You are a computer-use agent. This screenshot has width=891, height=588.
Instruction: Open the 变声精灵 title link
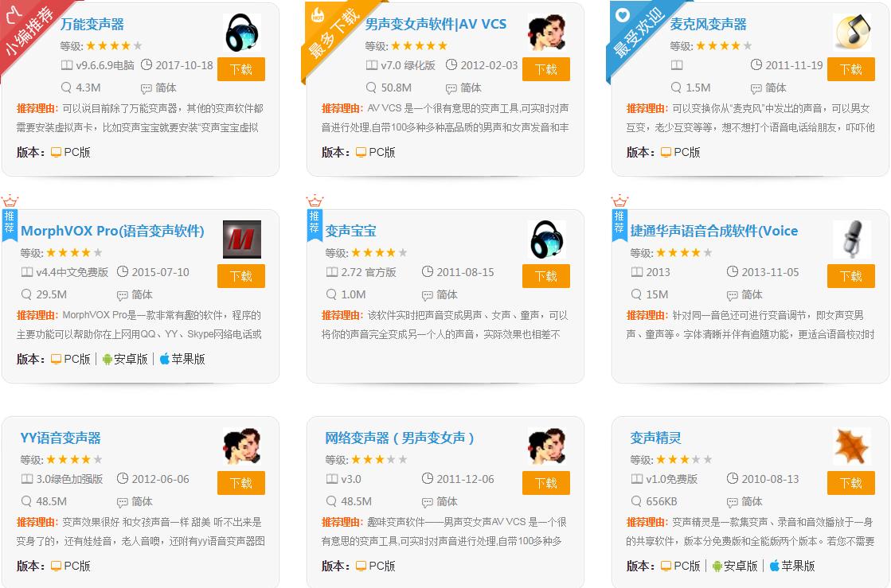click(655, 438)
